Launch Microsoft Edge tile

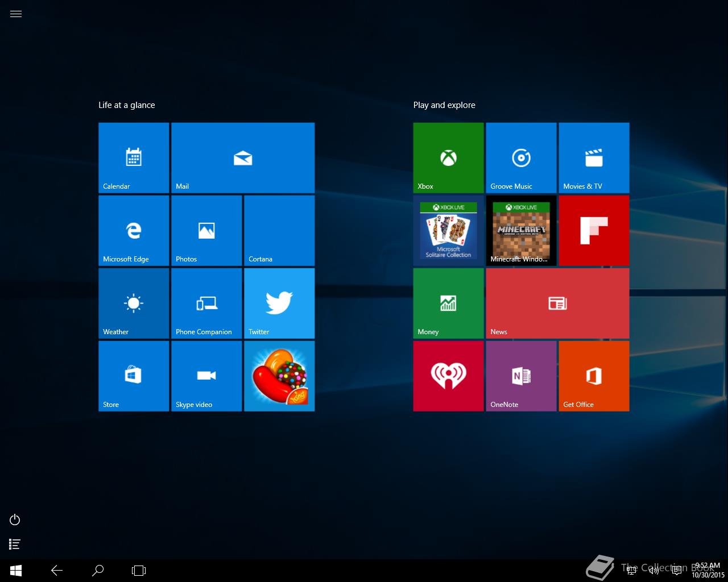point(134,231)
